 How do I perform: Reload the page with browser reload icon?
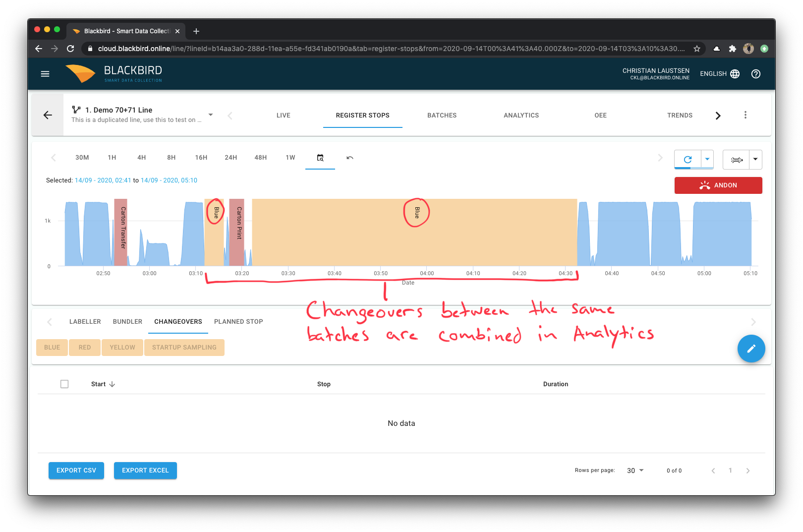[x=70, y=49]
